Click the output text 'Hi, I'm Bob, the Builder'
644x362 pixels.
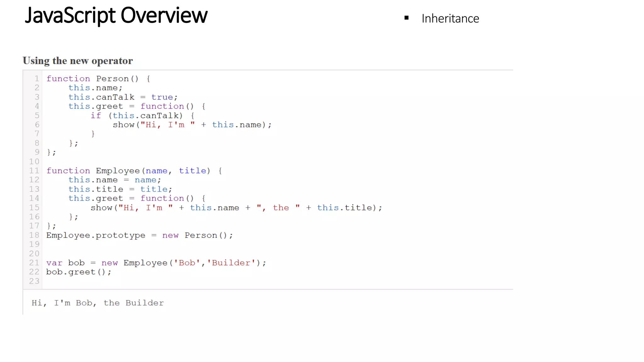click(x=97, y=303)
